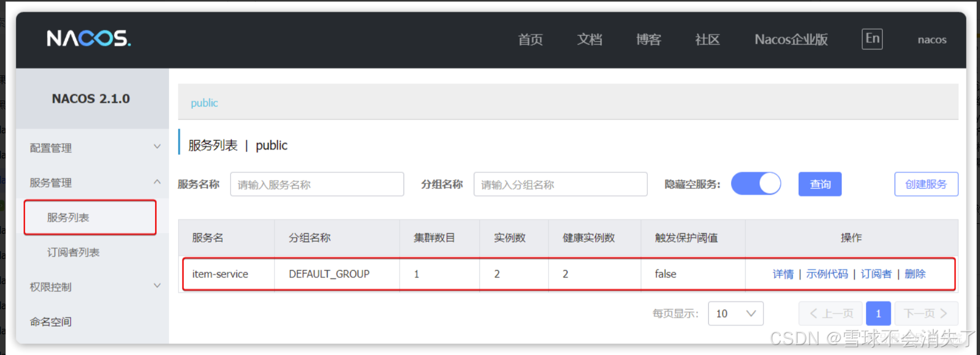Click the 查询 search button

click(x=820, y=184)
